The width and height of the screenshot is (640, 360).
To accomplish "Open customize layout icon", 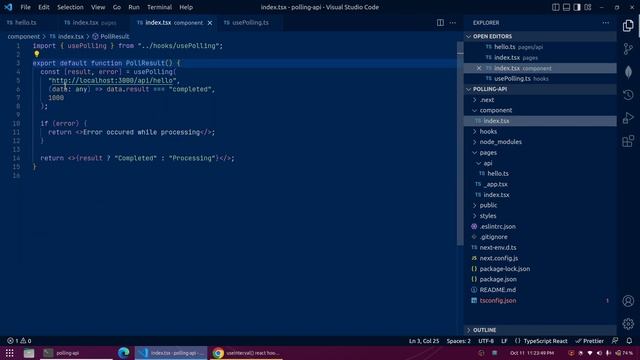I will 588,7.
